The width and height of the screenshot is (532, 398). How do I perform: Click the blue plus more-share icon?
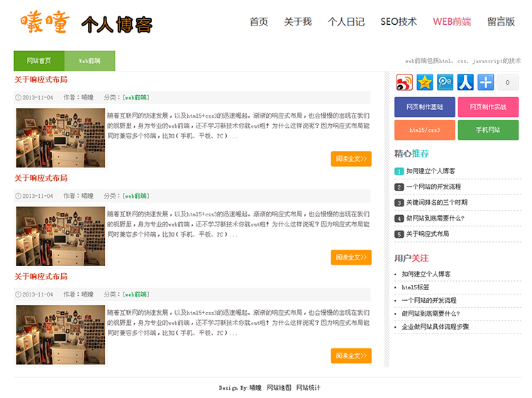(x=485, y=82)
